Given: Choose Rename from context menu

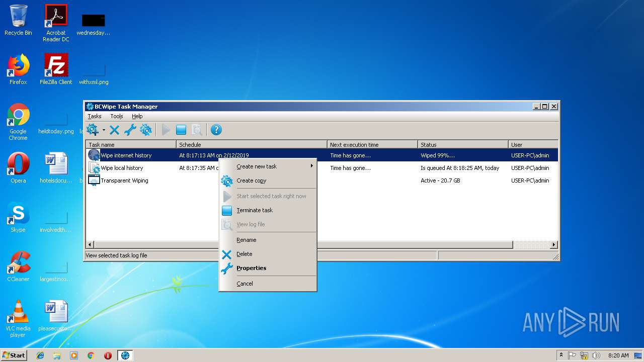Looking at the screenshot, I should [268, 240].
